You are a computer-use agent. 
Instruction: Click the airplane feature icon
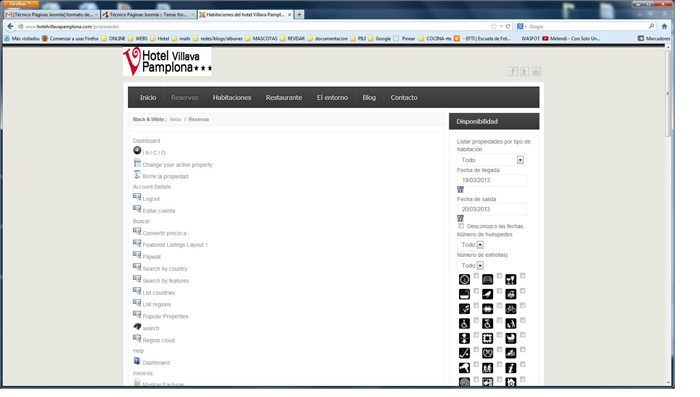pyautogui.click(x=488, y=294)
